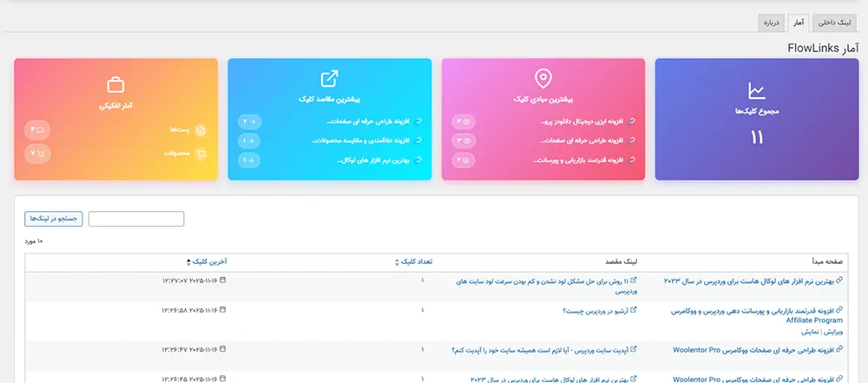Click نمایش under Affiliate Program row
868x383 pixels.
[x=811, y=332]
